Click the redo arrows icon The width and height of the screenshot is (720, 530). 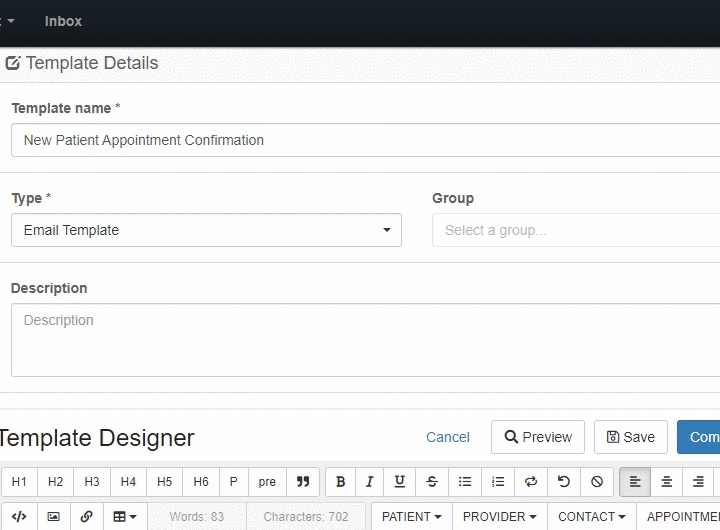pos(531,482)
